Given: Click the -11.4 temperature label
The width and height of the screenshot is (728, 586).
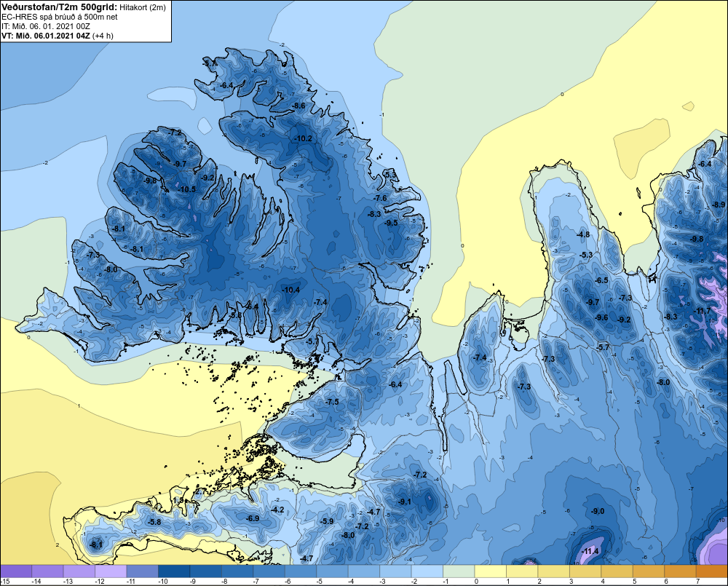Looking at the screenshot, I should click(590, 551).
